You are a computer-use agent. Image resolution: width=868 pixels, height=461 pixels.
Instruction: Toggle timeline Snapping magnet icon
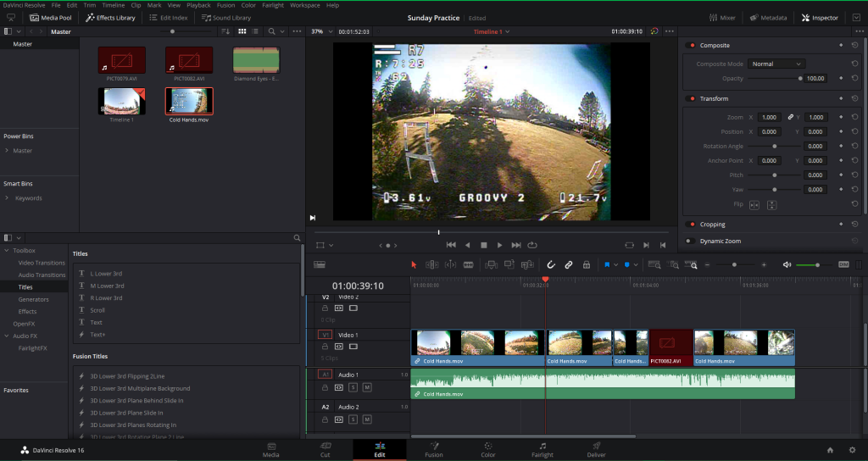point(551,265)
